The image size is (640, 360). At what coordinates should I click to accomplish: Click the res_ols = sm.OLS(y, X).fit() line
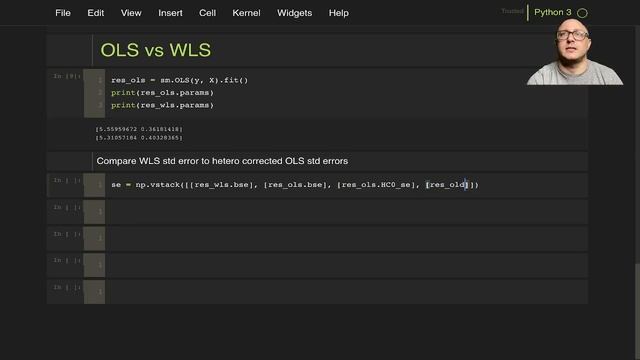180,80
